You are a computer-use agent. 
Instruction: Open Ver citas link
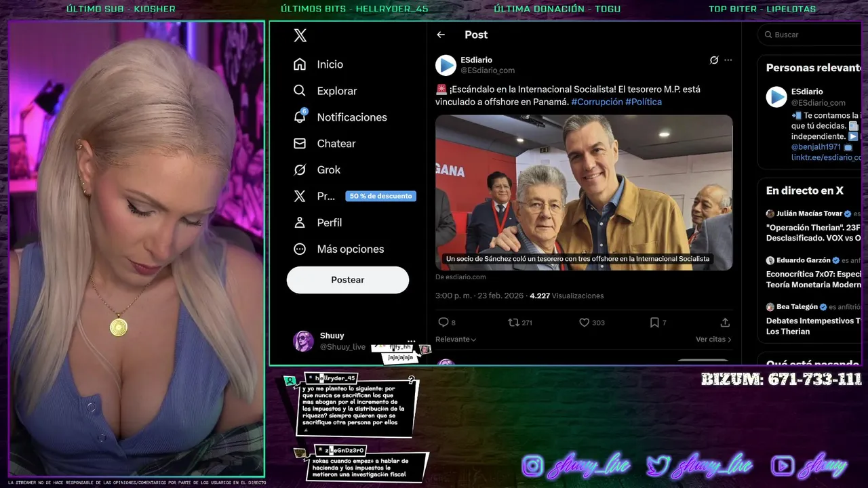point(713,340)
